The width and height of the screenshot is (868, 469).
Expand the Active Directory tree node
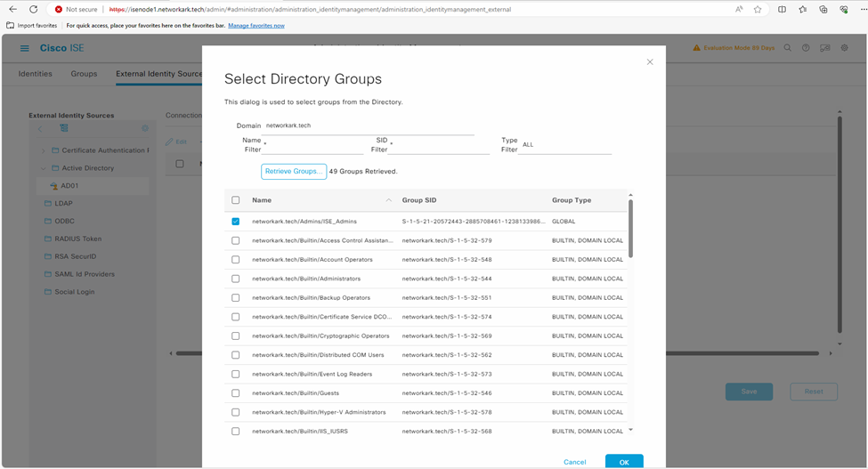pos(44,168)
